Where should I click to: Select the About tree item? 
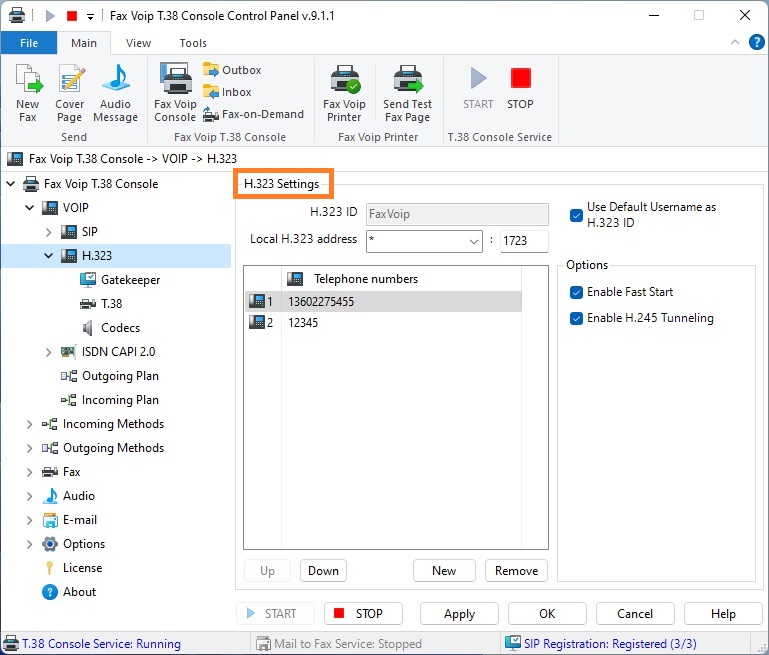[69, 592]
